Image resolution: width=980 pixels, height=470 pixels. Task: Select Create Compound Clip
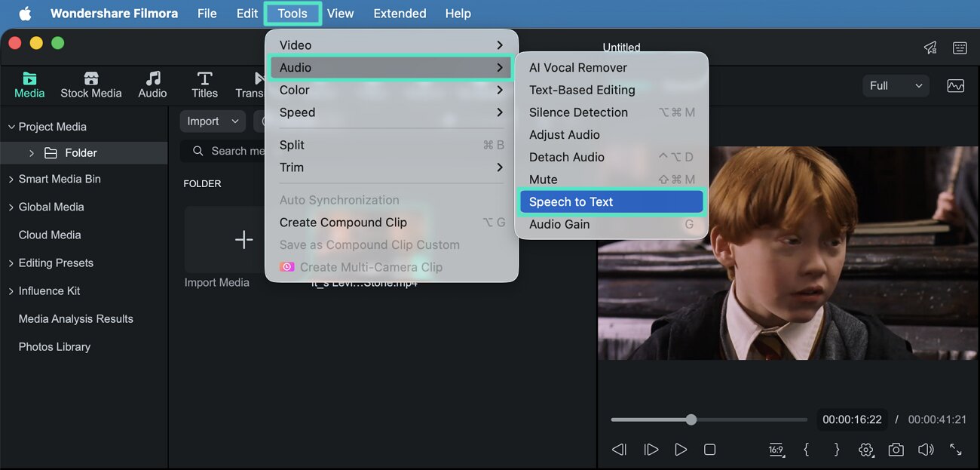click(391, 223)
